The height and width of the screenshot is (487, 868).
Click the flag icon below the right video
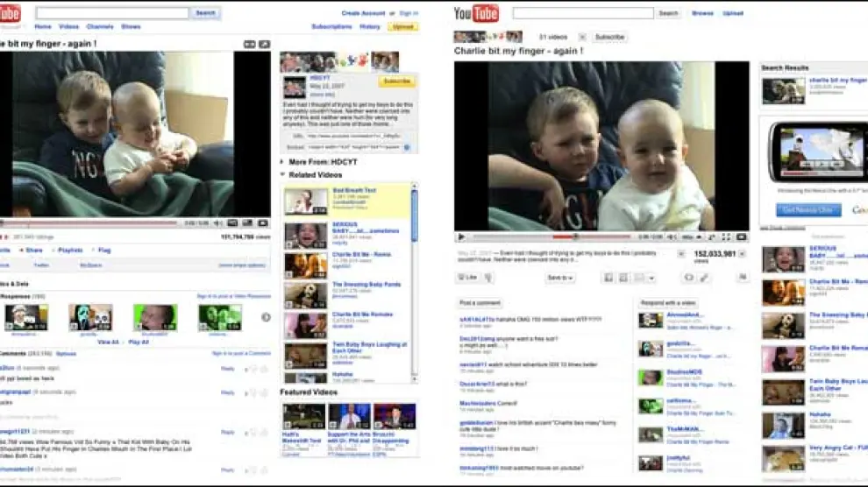coord(743,278)
